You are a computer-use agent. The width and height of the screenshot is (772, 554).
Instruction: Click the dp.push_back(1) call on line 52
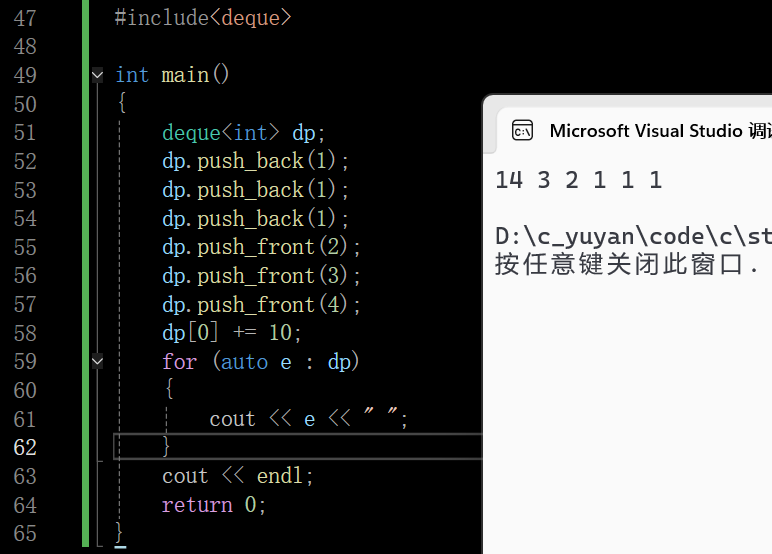click(255, 162)
